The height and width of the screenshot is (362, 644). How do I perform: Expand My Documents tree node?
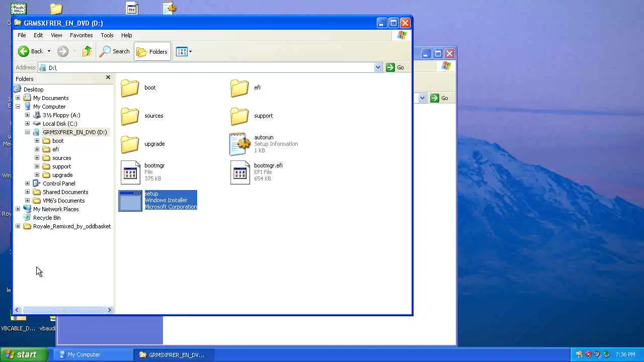tap(18, 98)
